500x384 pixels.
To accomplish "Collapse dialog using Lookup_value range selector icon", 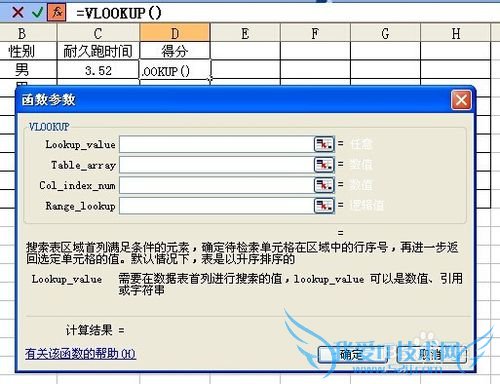I will (324, 144).
